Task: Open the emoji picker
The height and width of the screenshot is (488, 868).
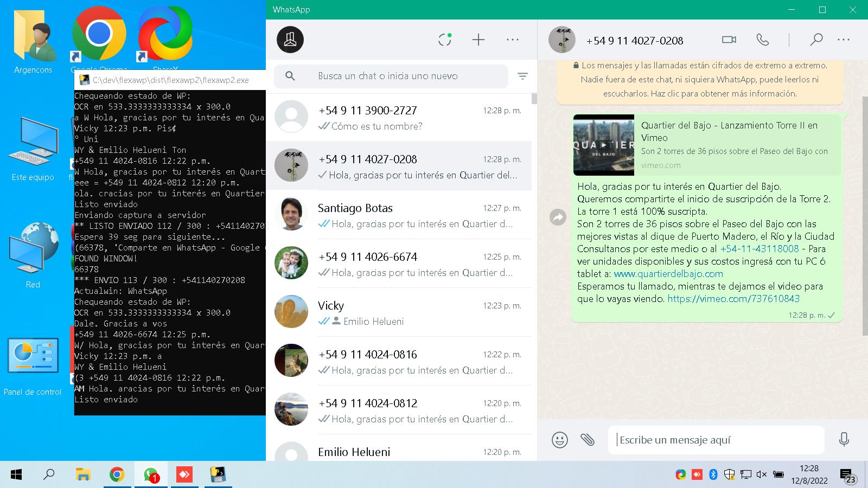Action: tap(560, 439)
